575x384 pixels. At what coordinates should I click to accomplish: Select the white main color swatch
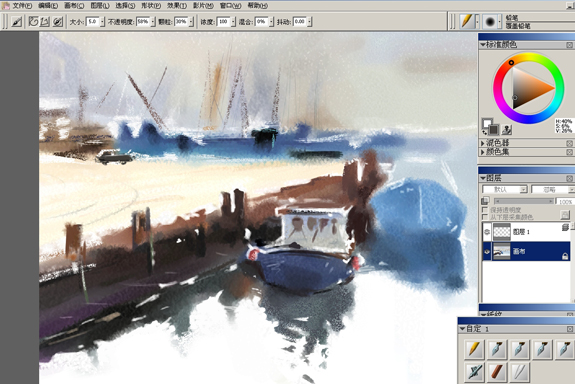[x=487, y=123]
